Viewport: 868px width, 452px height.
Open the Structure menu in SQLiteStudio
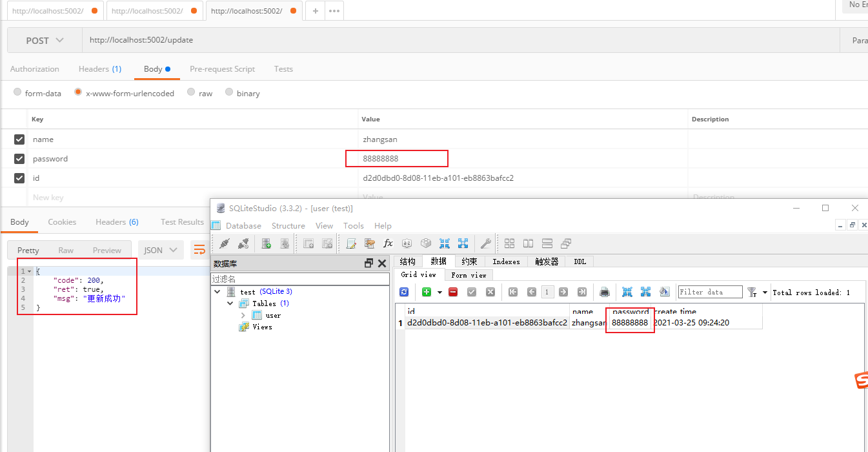(288, 225)
